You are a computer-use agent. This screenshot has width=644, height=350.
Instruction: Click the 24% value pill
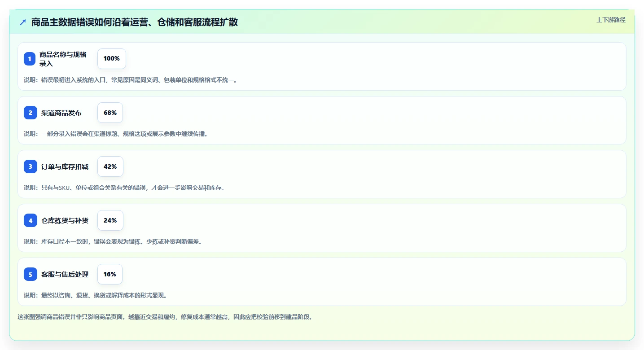click(x=110, y=220)
